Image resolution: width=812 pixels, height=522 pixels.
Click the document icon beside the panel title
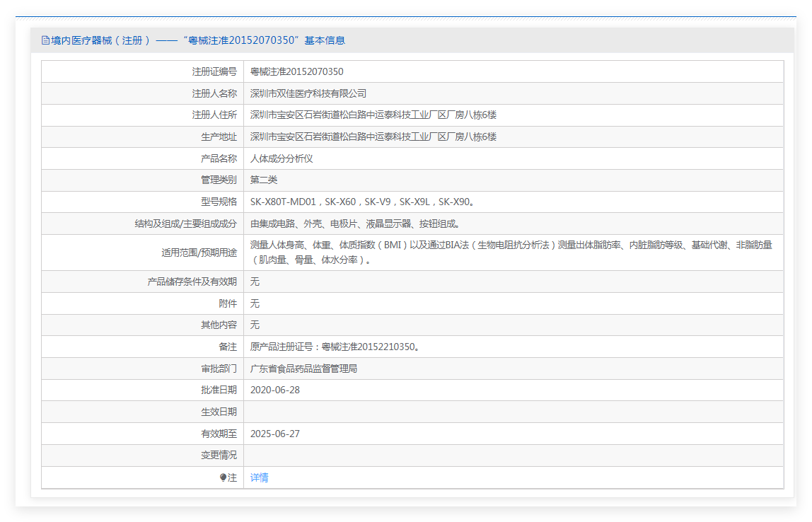tap(45, 40)
